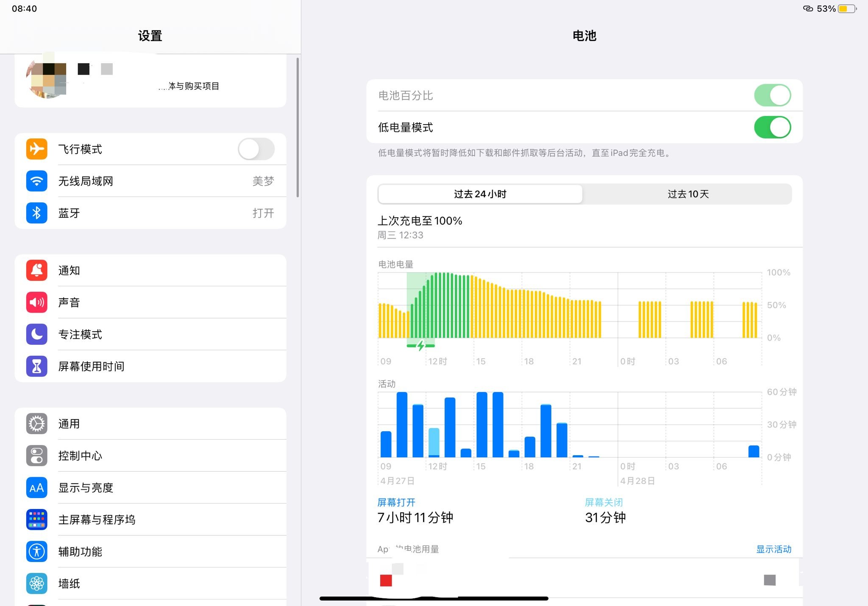Open Control Center (控制中心) icon
This screenshot has width=868, height=606.
coord(37,456)
